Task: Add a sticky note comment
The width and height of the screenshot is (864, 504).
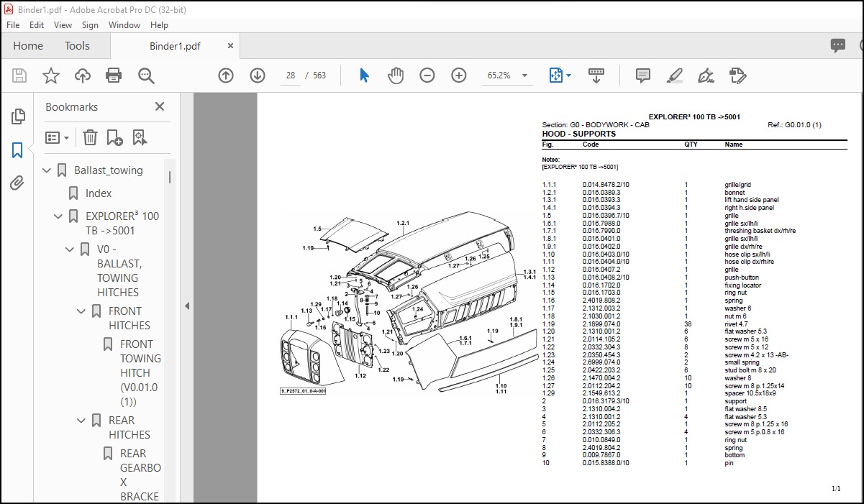Action: tap(643, 75)
